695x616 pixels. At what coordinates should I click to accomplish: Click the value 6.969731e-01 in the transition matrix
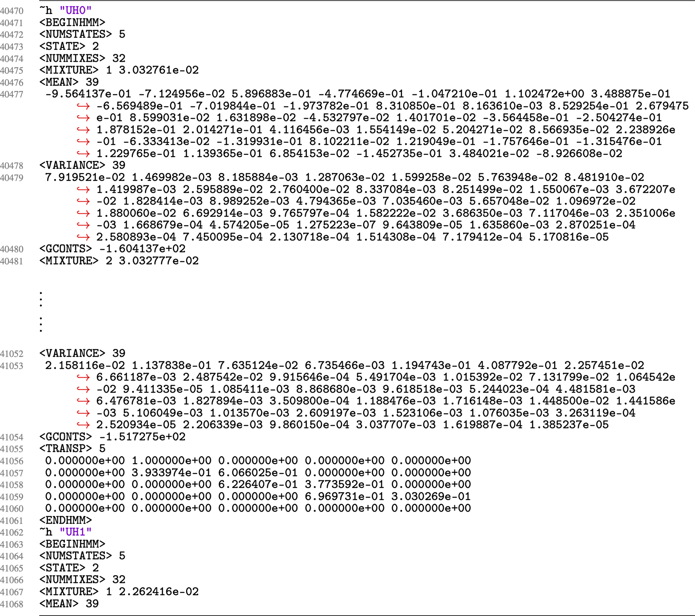[344, 497]
